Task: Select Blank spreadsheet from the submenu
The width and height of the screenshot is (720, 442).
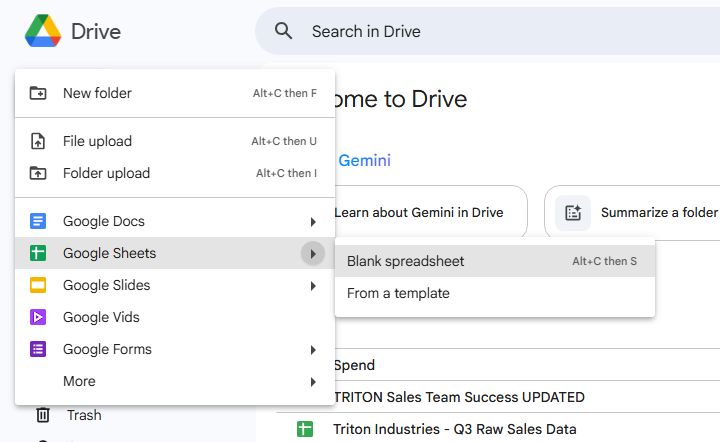Action: click(x=406, y=261)
